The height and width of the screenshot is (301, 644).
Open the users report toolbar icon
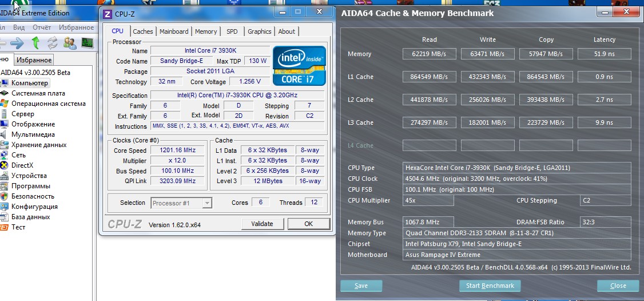70,43
